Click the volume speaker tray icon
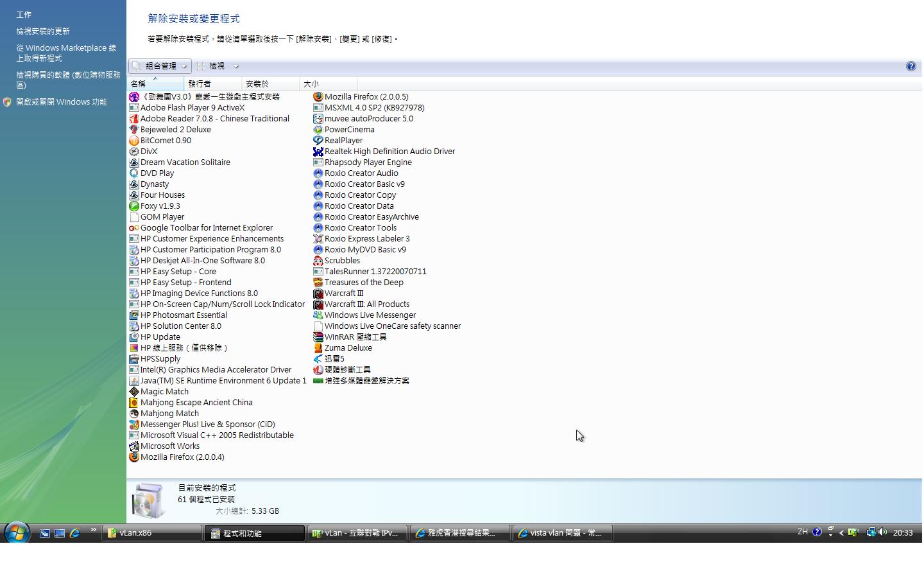Screen dimensions: 924x578 point(883,532)
